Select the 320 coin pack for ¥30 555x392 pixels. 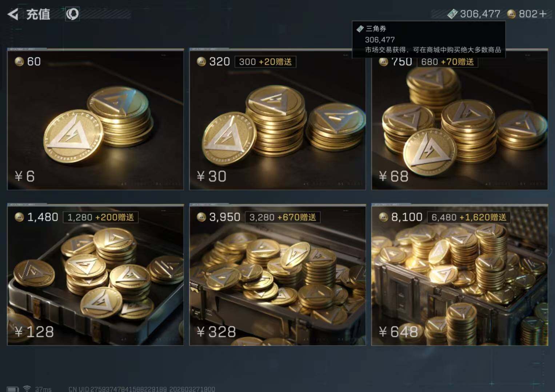pos(277,120)
